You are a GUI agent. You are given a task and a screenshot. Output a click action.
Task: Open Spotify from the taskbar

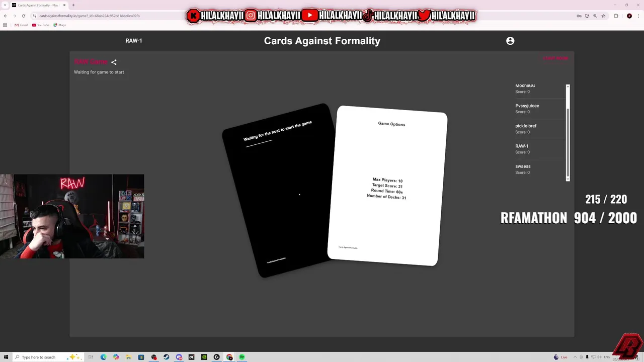click(x=242, y=357)
